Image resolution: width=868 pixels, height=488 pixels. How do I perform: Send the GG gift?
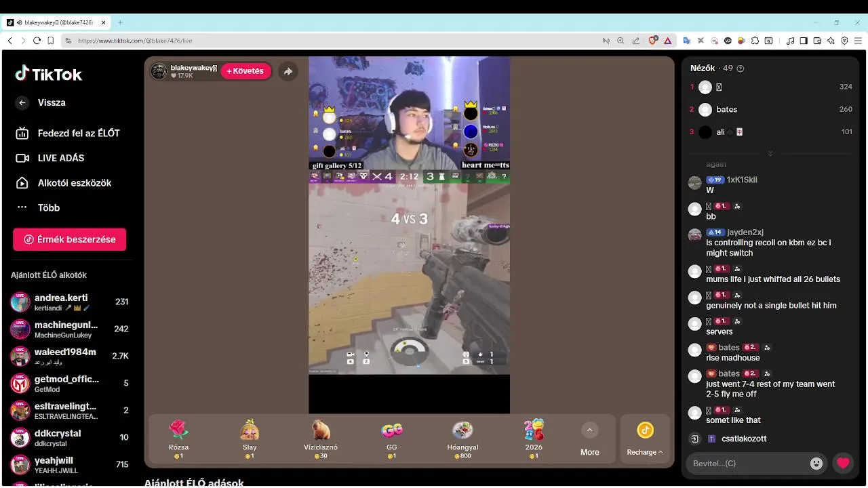[392, 439]
